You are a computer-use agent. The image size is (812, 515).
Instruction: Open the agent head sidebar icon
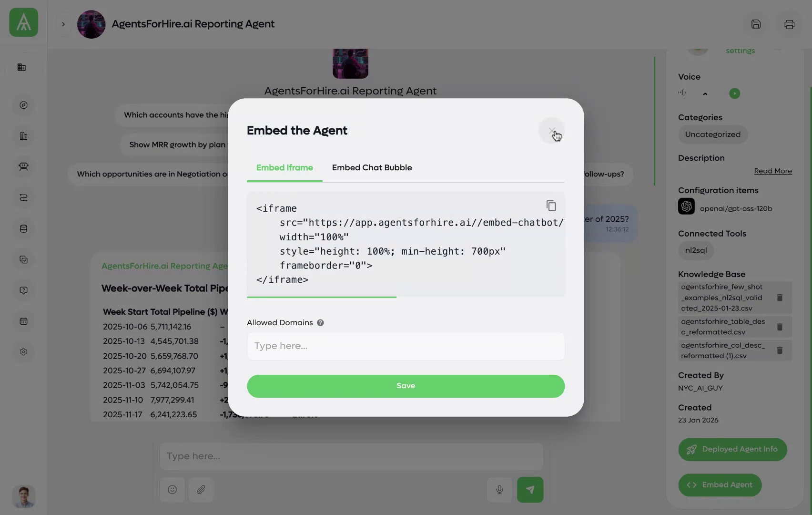pos(23,166)
